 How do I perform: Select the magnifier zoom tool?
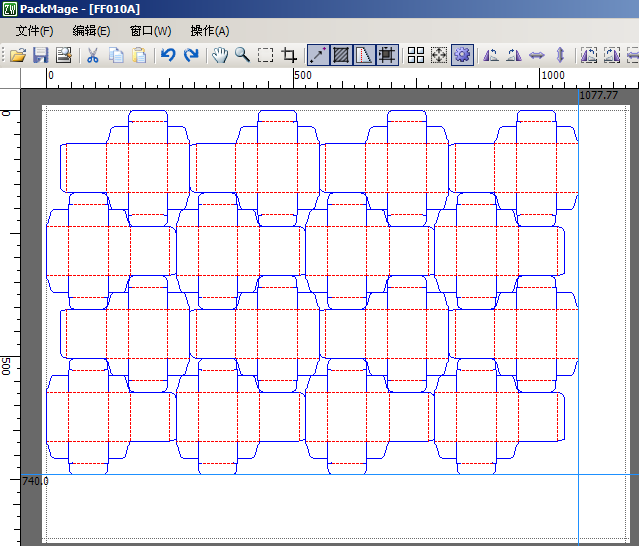tap(242, 55)
